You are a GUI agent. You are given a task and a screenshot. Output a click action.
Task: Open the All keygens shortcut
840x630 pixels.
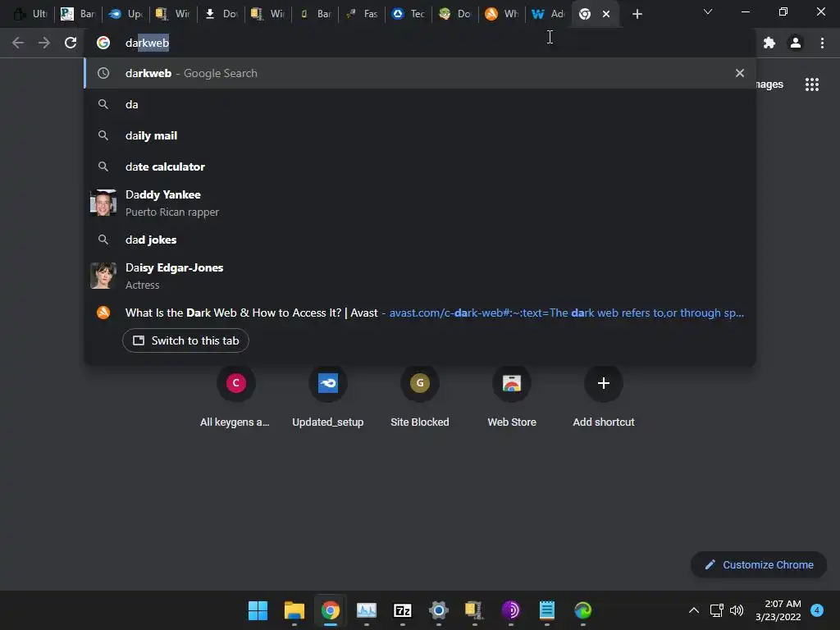[x=235, y=397]
